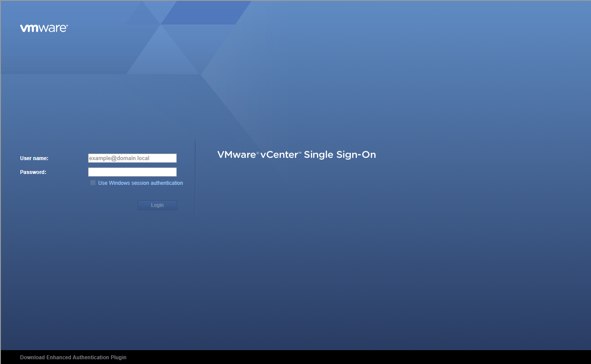Viewport: 591px width, 364px height.
Task: Click 'vCenter' in the Single Sign-On heading
Action: [279, 155]
